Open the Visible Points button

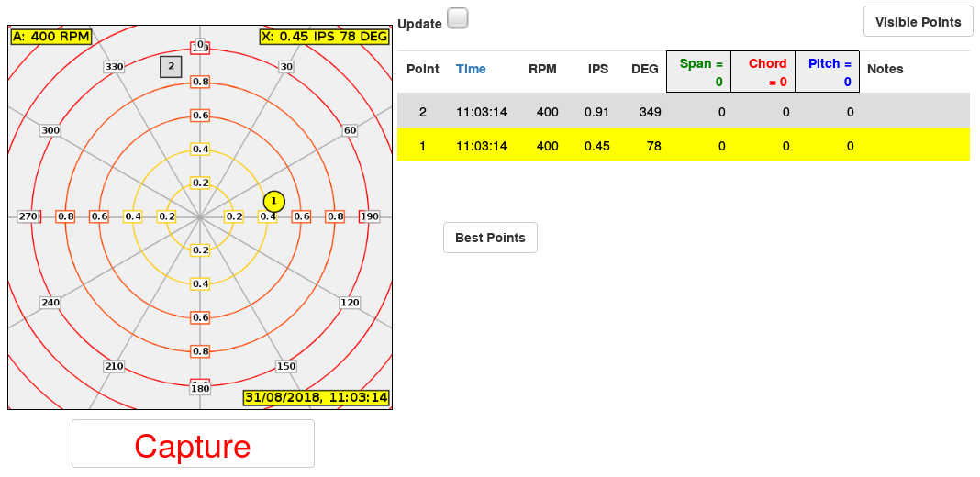pyautogui.click(x=918, y=22)
